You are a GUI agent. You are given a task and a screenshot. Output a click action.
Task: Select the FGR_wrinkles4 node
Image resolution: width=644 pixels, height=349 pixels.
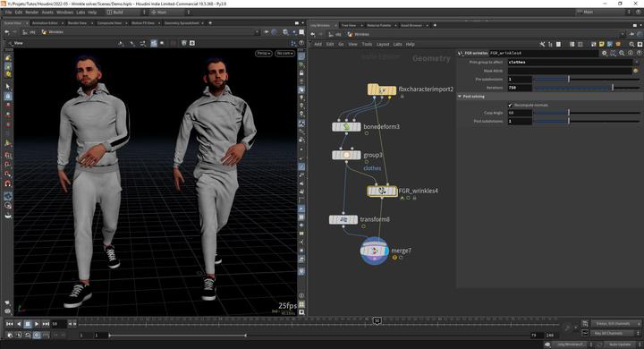[x=382, y=191]
